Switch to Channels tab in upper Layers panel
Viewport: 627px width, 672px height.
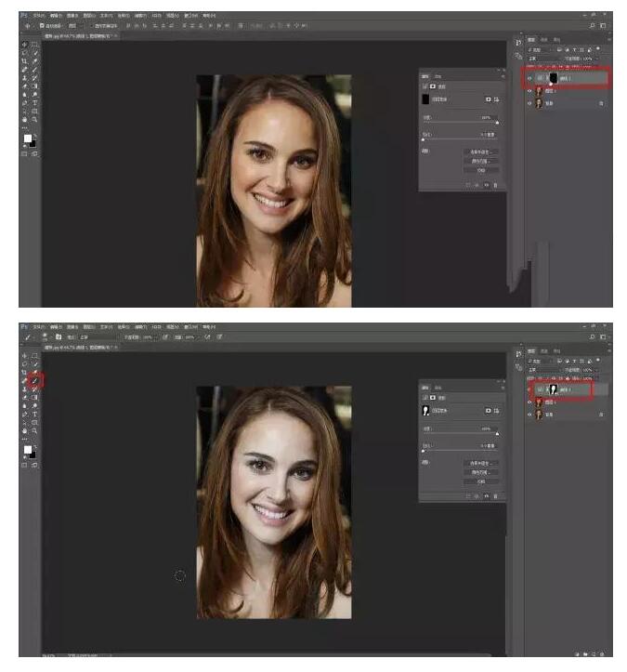click(544, 39)
